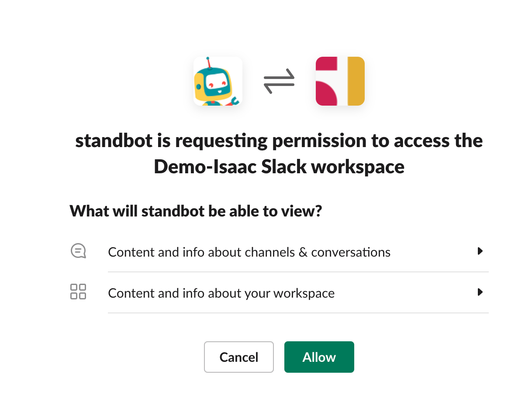Click the wrench held by the robot
Viewport: 532px width, 412px height.
click(233, 101)
